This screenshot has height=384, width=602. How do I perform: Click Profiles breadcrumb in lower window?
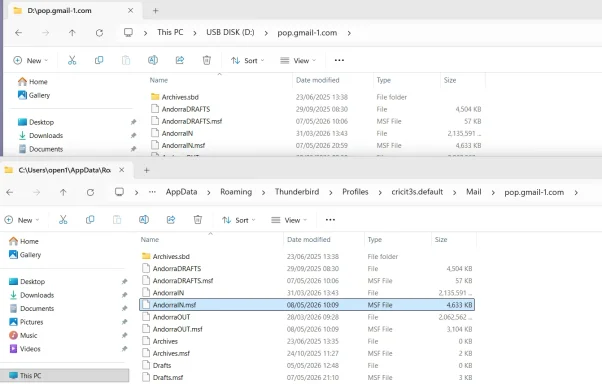tap(355, 192)
